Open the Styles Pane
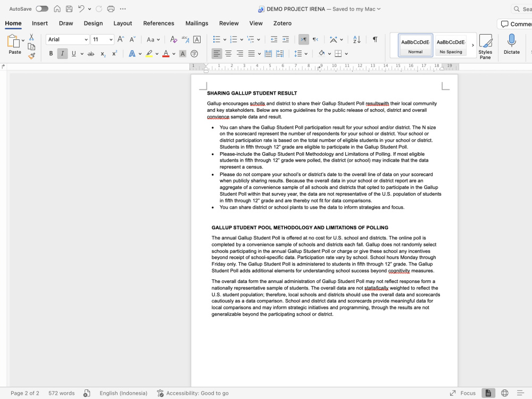Image resolution: width=532 pixels, height=399 pixels. coord(485,47)
